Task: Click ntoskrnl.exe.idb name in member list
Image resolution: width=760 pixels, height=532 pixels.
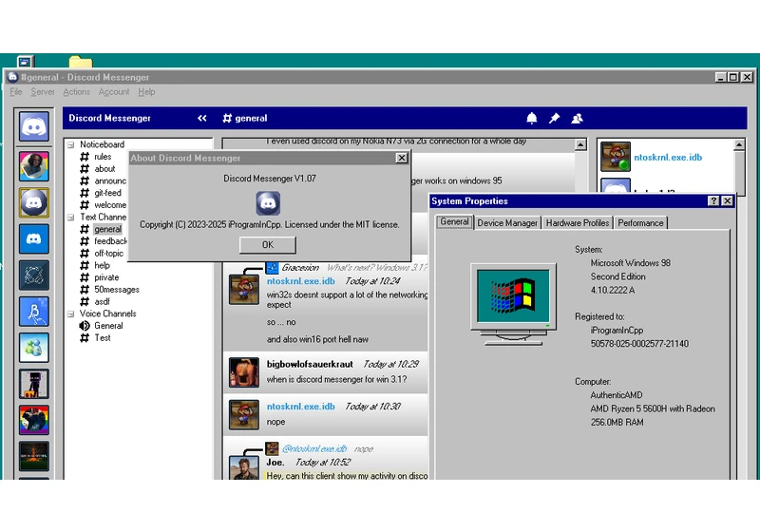Action: click(x=668, y=157)
